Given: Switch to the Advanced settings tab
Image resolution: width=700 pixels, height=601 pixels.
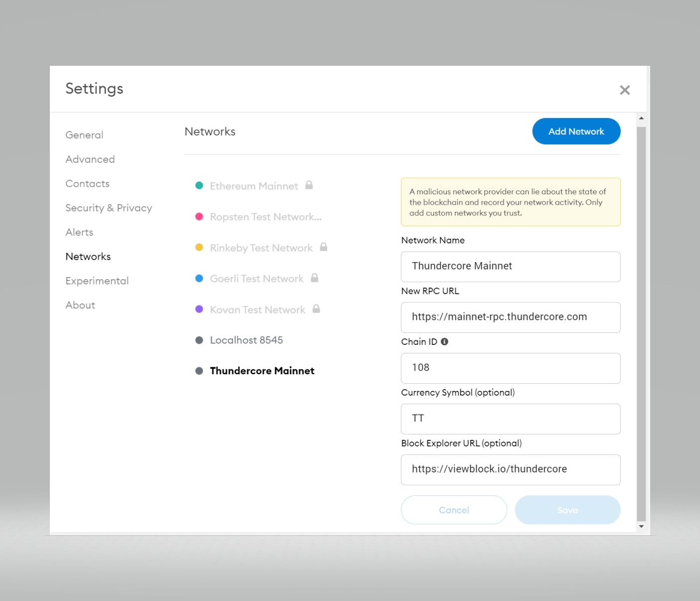Looking at the screenshot, I should tap(90, 159).
